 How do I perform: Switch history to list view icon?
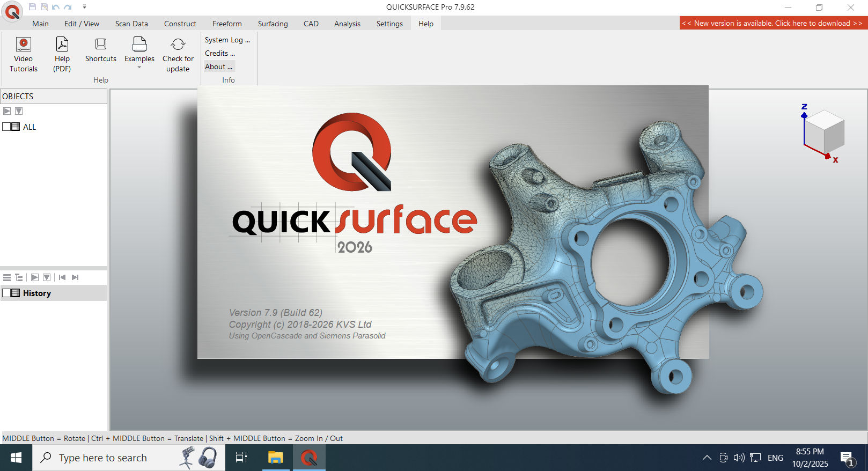7,277
